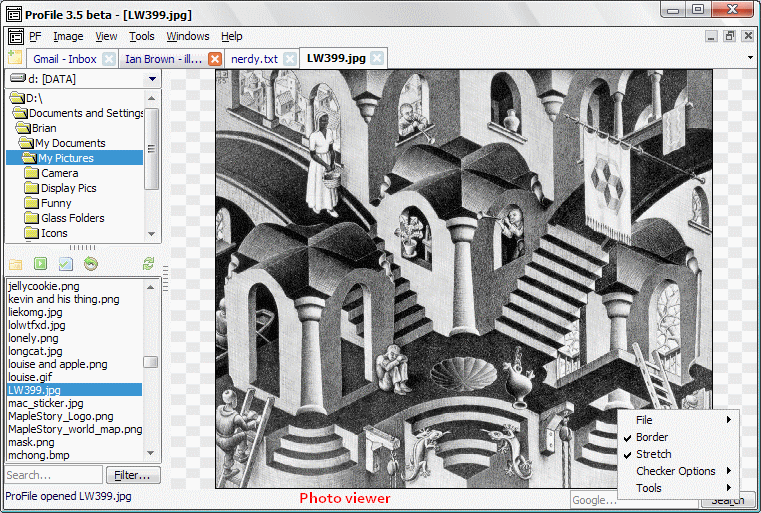Open the d: [DATA] drive dropdown

pos(152,79)
